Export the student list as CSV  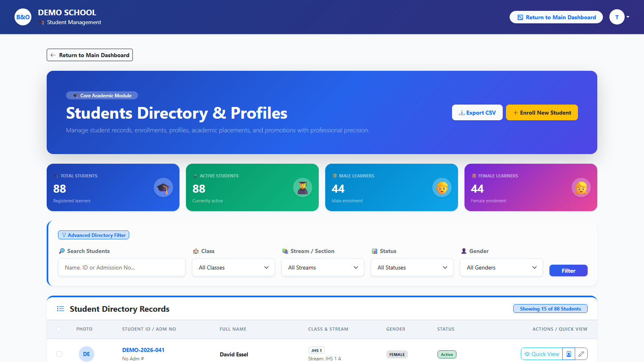point(477,113)
